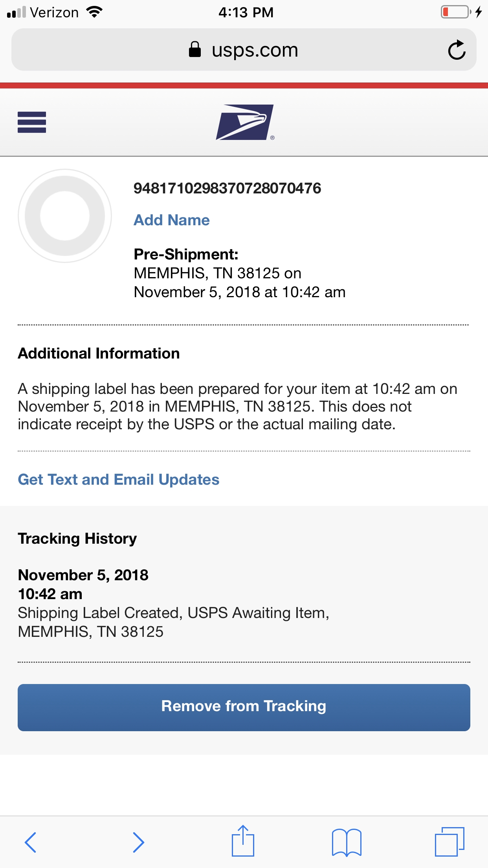Tap the Tracking History heading
The height and width of the screenshot is (868, 488).
tap(77, 539)
